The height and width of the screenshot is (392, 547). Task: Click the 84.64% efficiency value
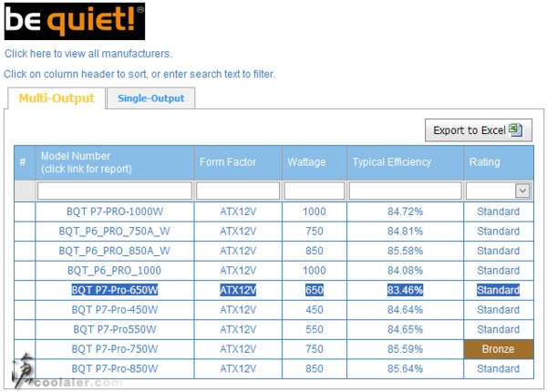pyautogui.click(x=405, y=310)
